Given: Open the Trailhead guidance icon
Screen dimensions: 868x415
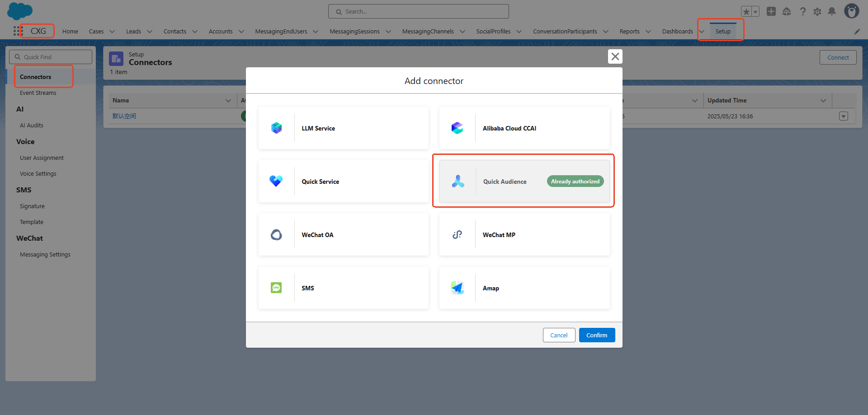Looking at the screenshot, I should (x=787, y=11).
